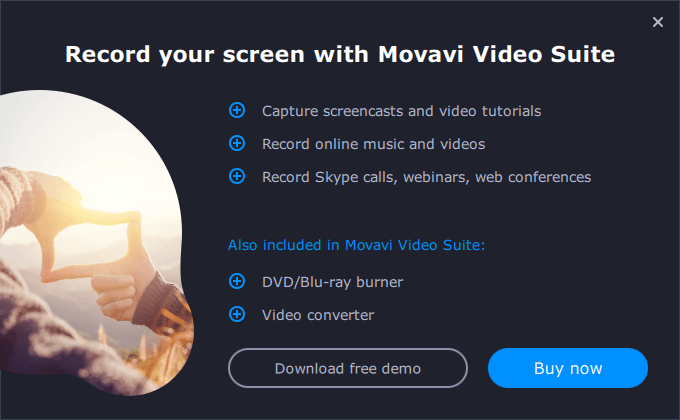The height and width of the screenshot is (420, 680).
Task: Click the word webinars in the feature list
Action: point(436,177)
